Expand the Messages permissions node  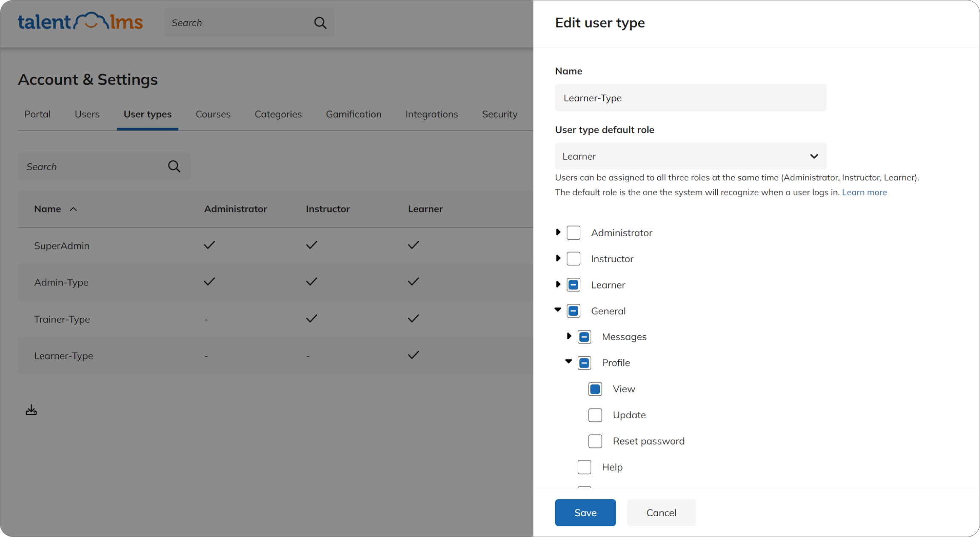pos(569,336)
